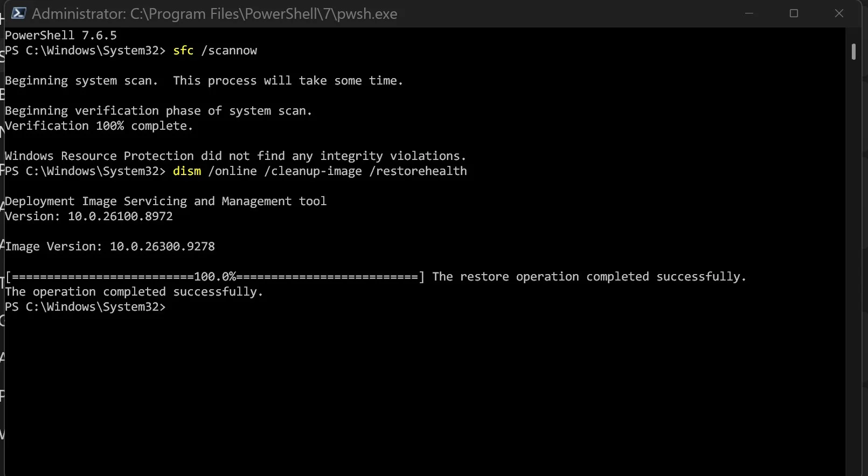Click the window title text pwsh.exe
The width and height of the screenshot is (868, 476).
[x=367, y=14]
